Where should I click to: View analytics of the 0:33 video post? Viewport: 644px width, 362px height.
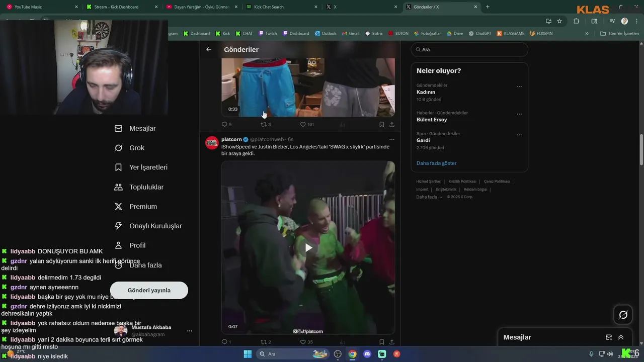click(342, 124)
